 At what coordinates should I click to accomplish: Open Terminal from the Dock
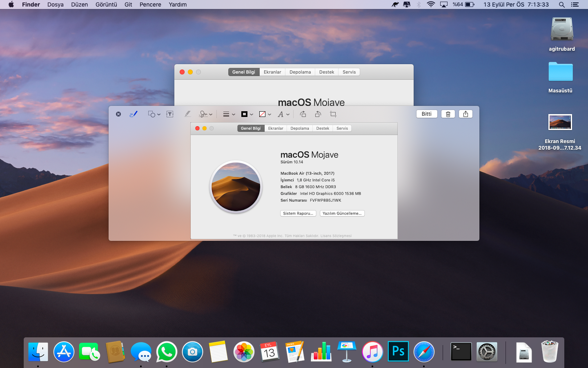[x=461, y=352]
